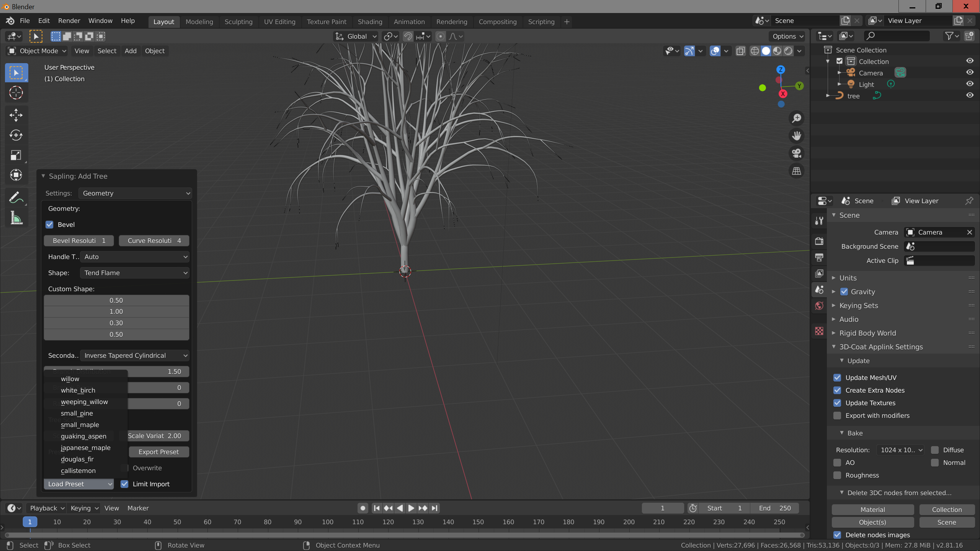Click the pan view hand icon
980x551 pixels.
point(797,136)
